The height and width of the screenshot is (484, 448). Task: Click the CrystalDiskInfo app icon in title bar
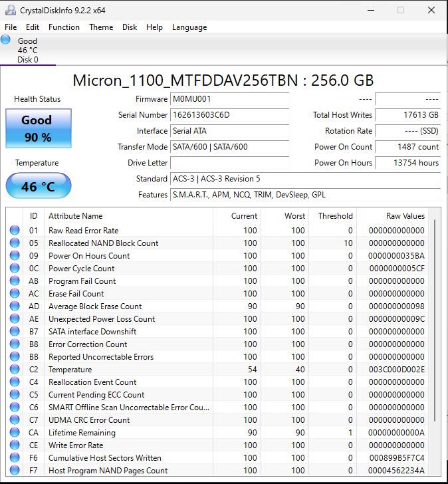coord(11,10)
